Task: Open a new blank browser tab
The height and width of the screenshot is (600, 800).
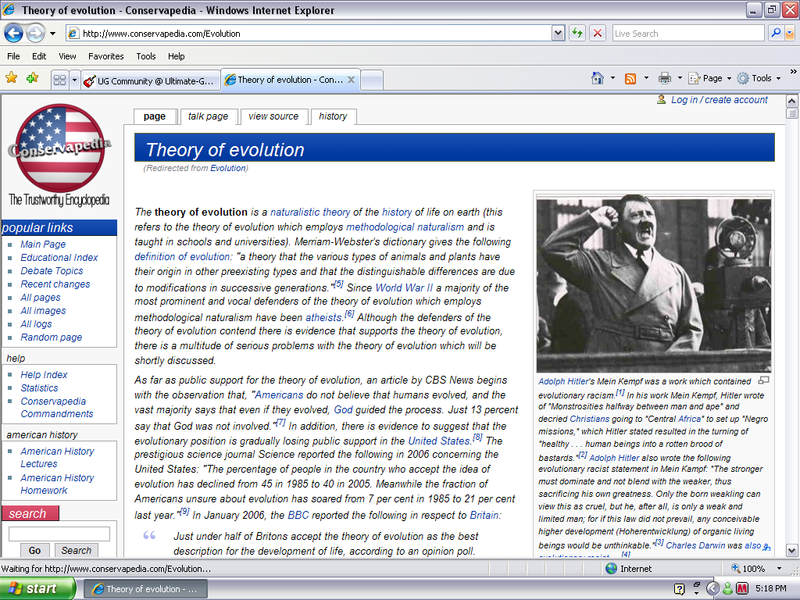Action: (372, 80)
